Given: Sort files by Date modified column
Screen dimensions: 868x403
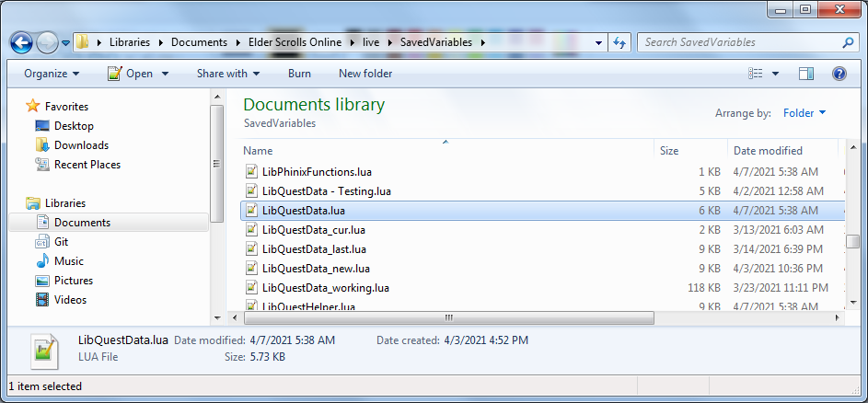Looking at the screenshot, I should pyautogui.click(x=768, y=150).
